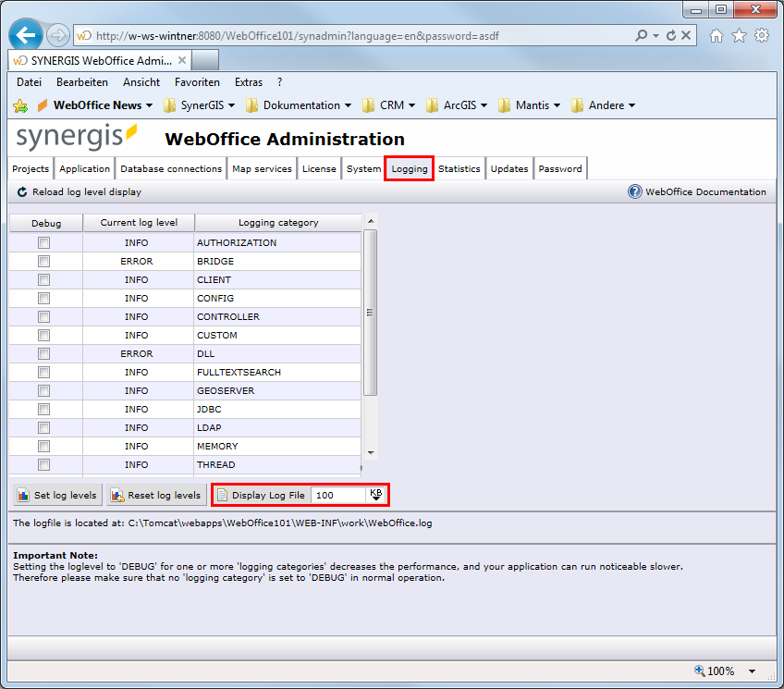Screen dimensions: 784x689
Task: Open WebOffice Documentation via the question mark icon
Action: point(634,191)
